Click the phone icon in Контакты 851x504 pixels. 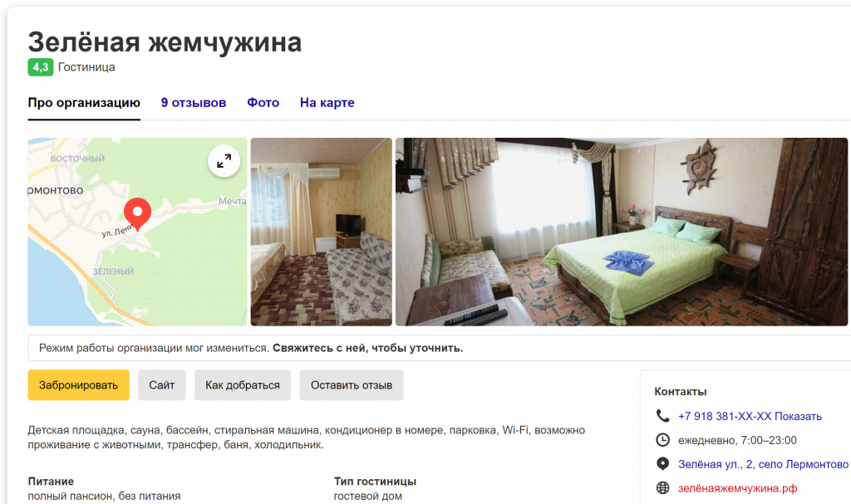(x=662, y=416)
